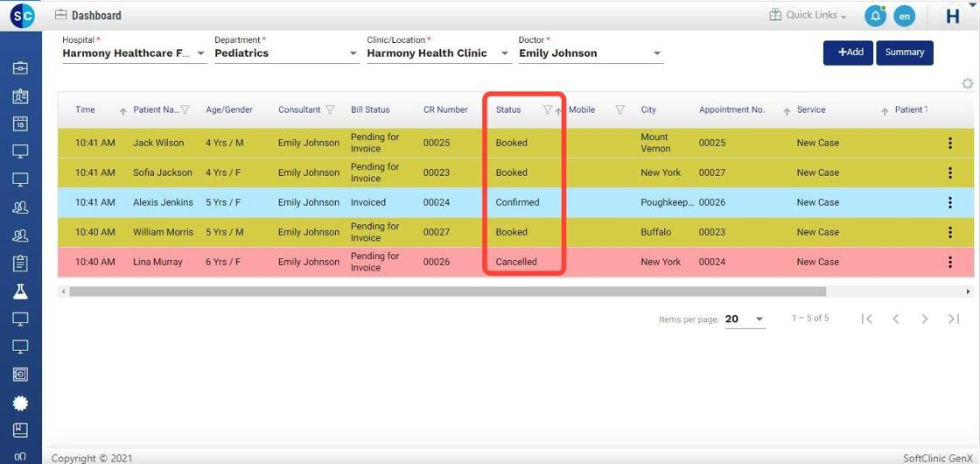Go to the previous page
The width and height of the screenshot is (980, 464).
pos(896,319)
